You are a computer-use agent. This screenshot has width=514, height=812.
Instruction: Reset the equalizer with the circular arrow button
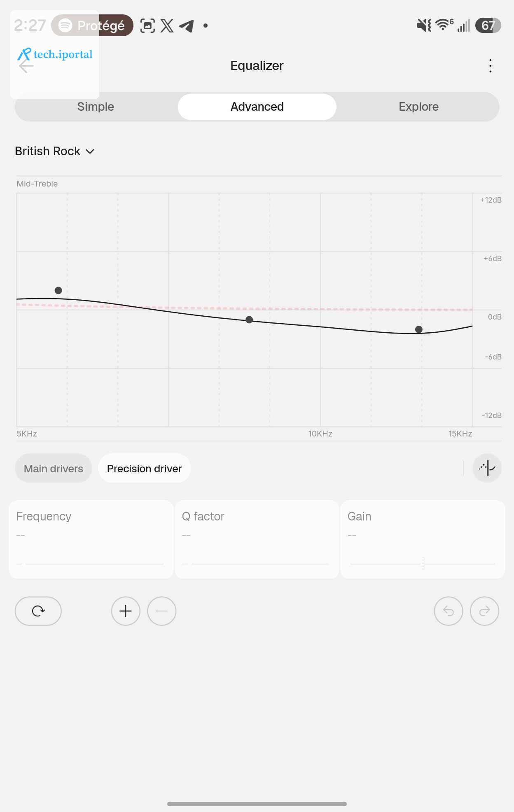click(x=38, y=611)
